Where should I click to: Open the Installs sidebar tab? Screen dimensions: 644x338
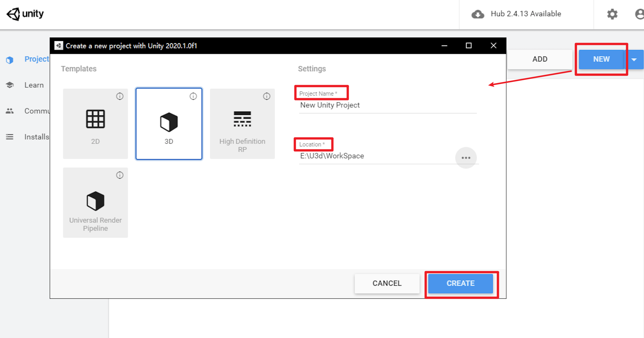[36, 137]
